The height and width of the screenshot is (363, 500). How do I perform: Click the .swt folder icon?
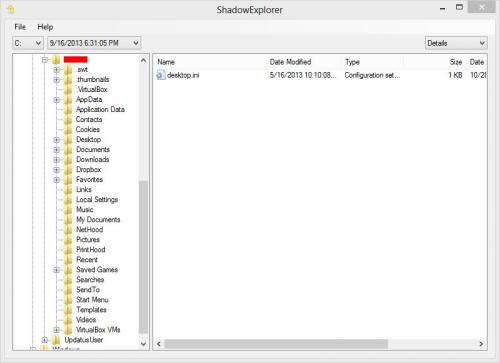(68, 70)
